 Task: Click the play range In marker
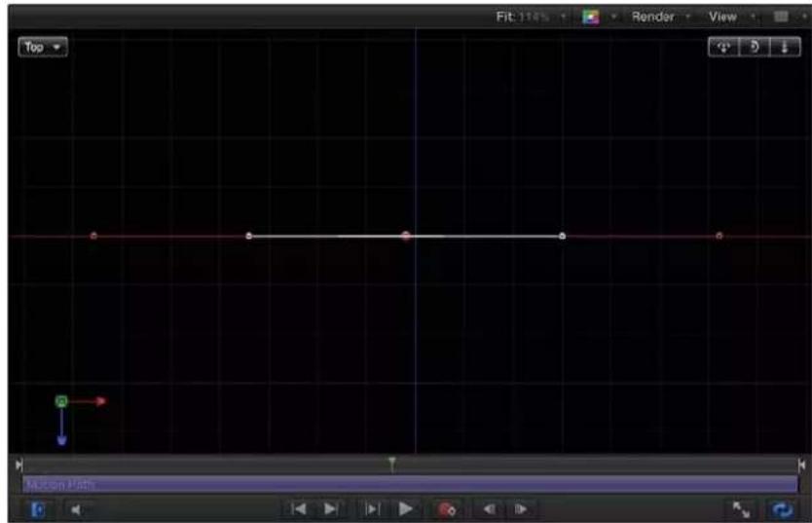tap(19, 465)
